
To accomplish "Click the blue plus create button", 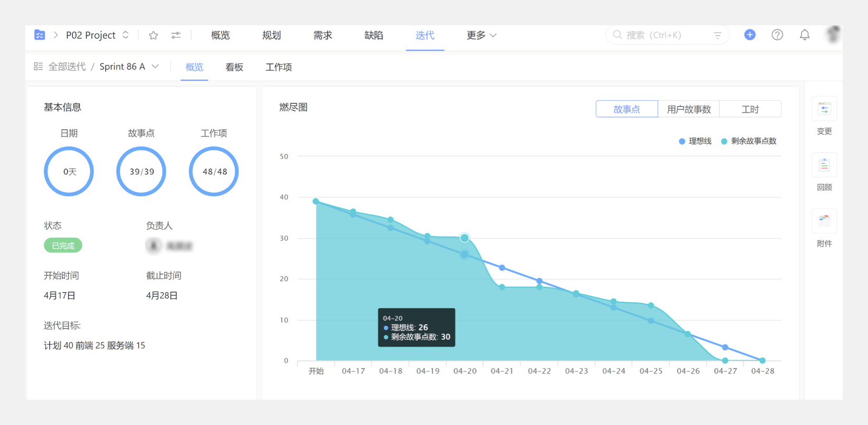I will coord(749,35).
